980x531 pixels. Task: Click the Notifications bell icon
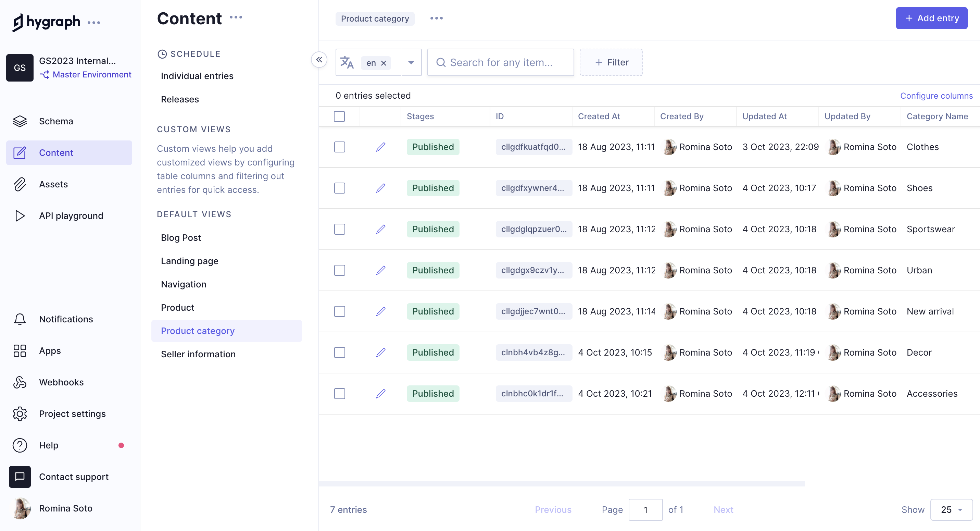(19, 319)
